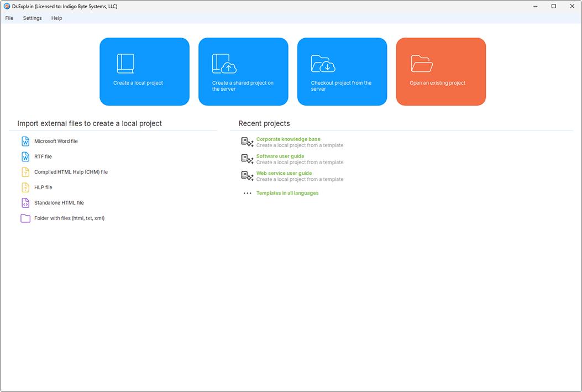The image size is (582, 392).
Task: Click Checkout project from the server tile
Action: pyautogui.click(x=342, y=72)
